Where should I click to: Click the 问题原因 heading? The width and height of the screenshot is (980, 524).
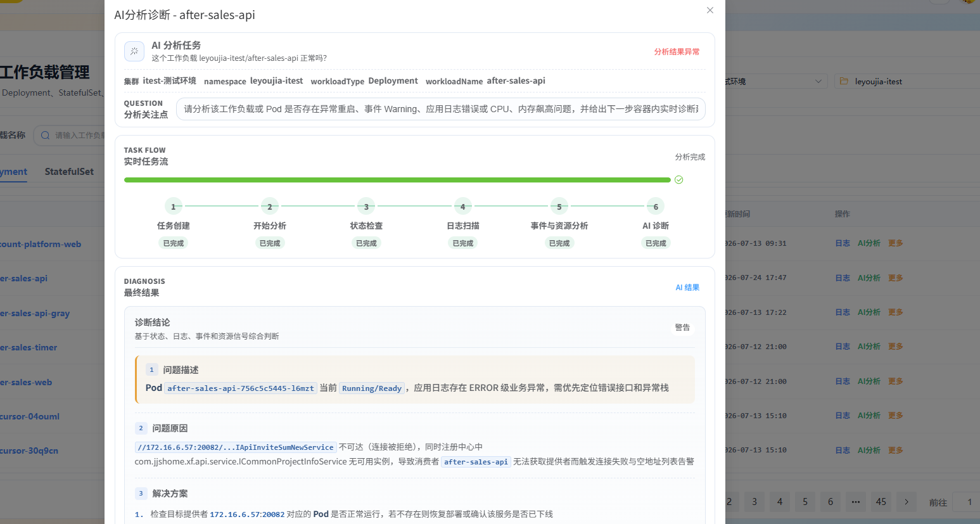point(170,428)
